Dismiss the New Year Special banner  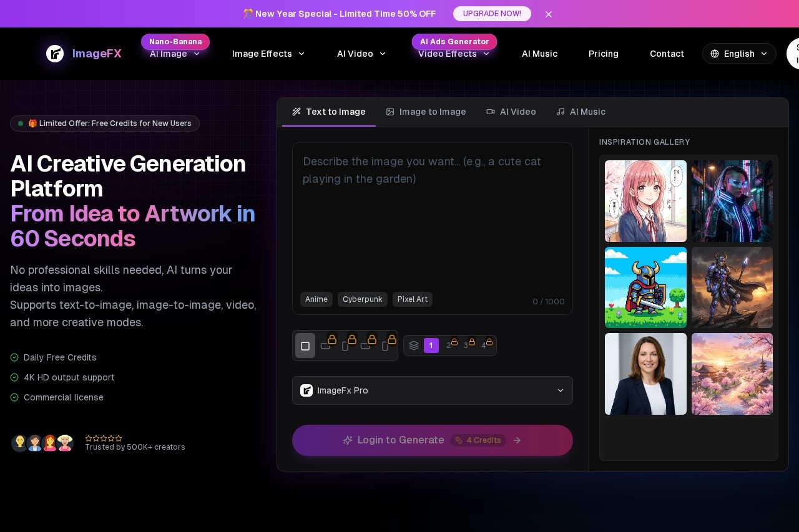(x=549, y=14)
